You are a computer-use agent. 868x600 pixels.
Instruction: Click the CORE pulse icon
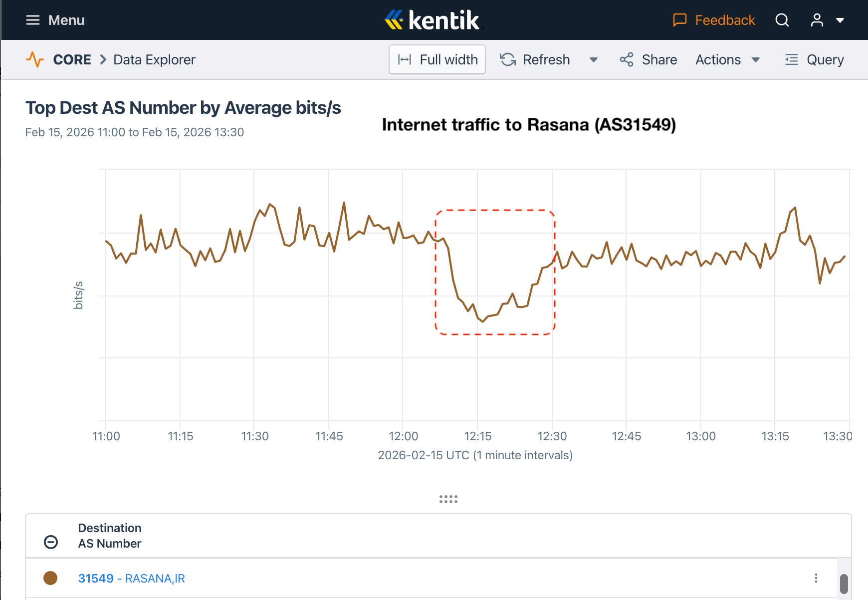point(35,59)
